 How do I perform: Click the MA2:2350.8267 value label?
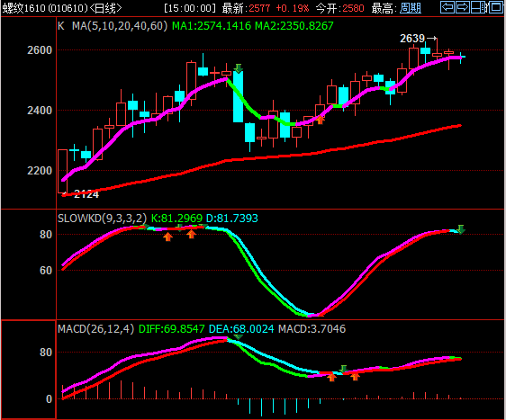294,26
